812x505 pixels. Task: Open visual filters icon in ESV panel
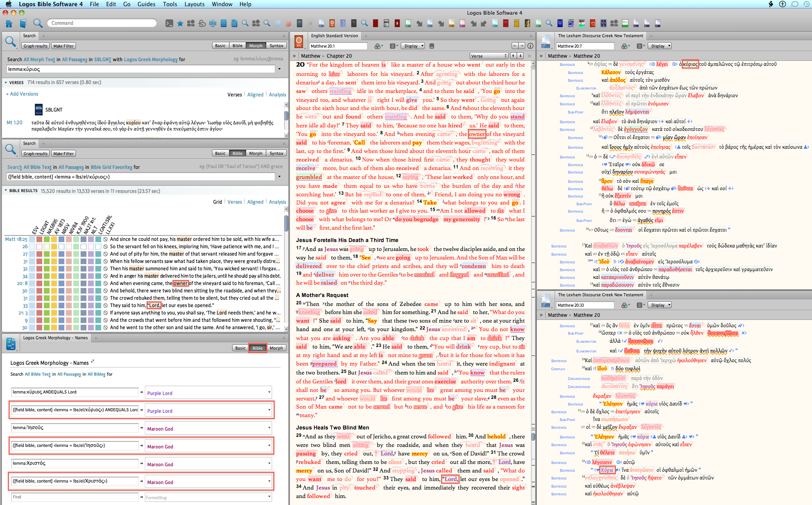(378, 46)
